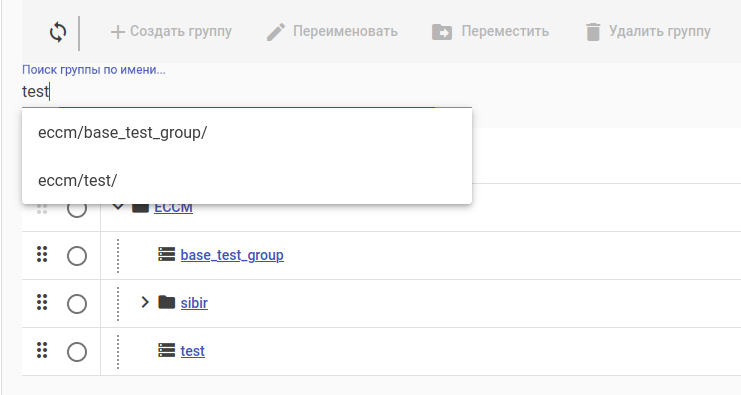
Task: Select the radio button in the test row
Action: pyautogui.click(x=77, y=352)
